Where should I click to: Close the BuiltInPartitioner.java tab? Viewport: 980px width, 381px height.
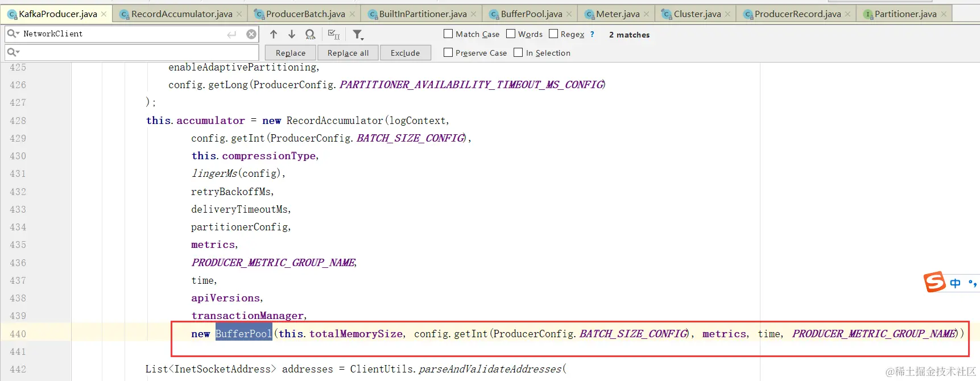[473, 14]
